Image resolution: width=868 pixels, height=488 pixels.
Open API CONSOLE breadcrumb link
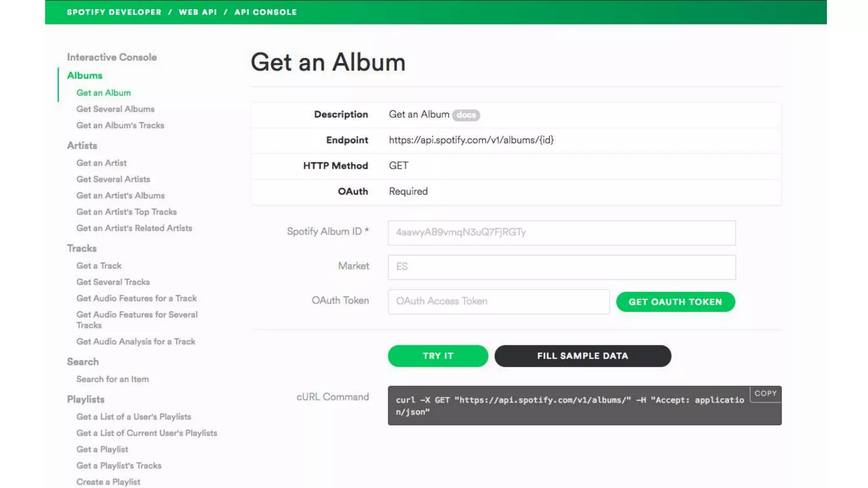[265, 12]
